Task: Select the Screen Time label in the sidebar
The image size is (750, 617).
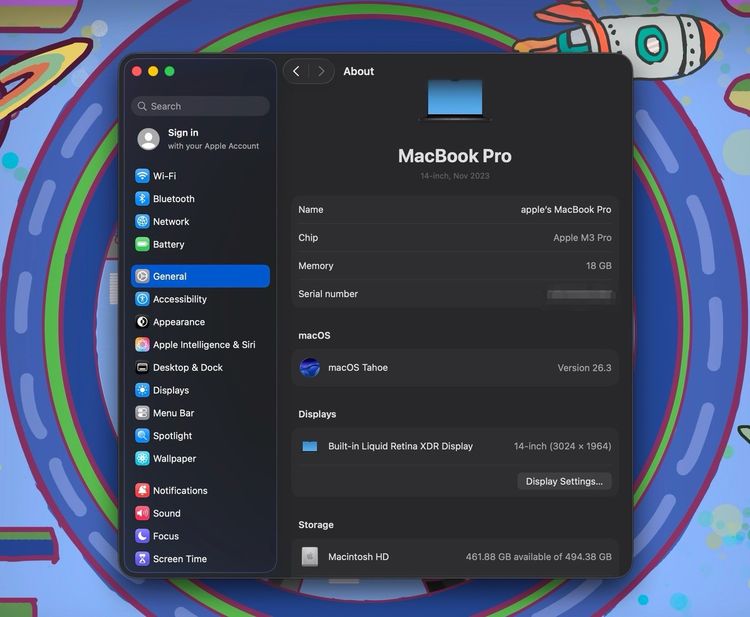Action: [180, 559]
